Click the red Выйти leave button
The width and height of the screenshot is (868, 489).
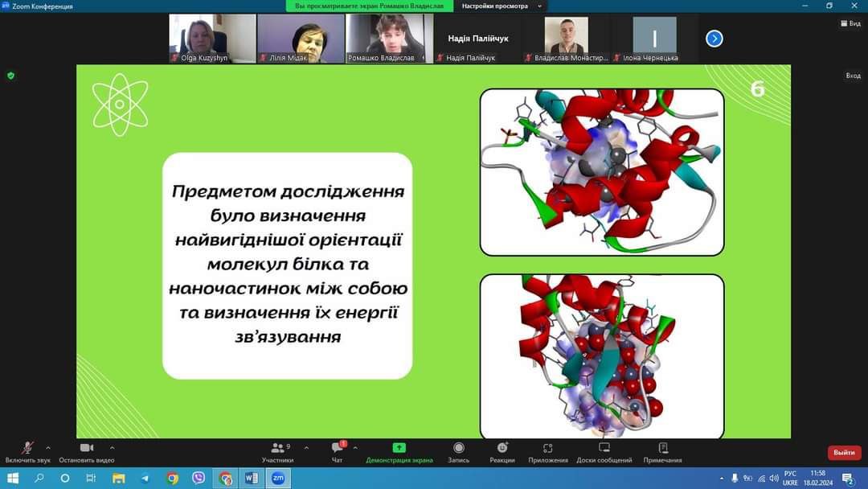844,453
